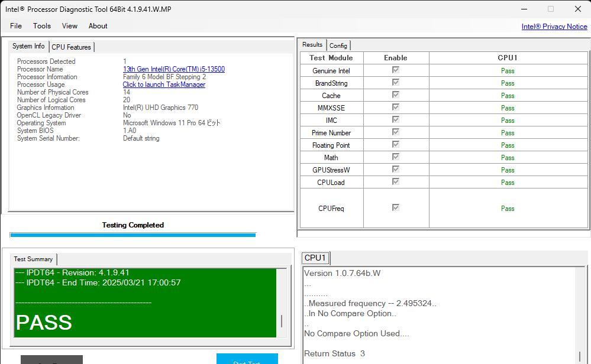This screenshot has height=364, width=591.
Task: Select the Math test module cell
Action: coord(331,158)
